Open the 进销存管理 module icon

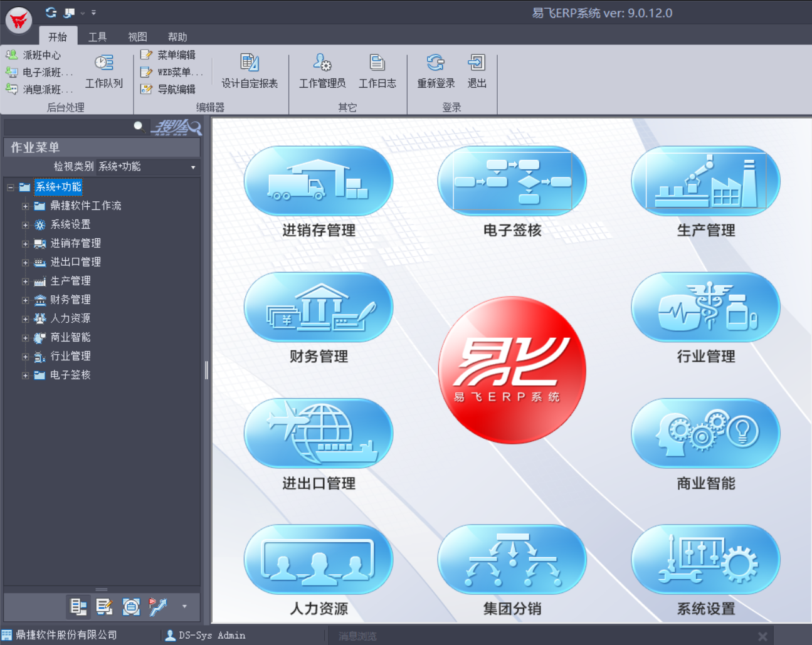coord(319,181)
